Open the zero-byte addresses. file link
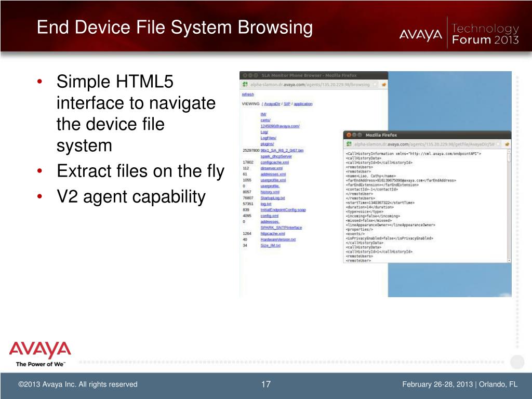Viewport: 532px width, 399px height. click(270, 221)
